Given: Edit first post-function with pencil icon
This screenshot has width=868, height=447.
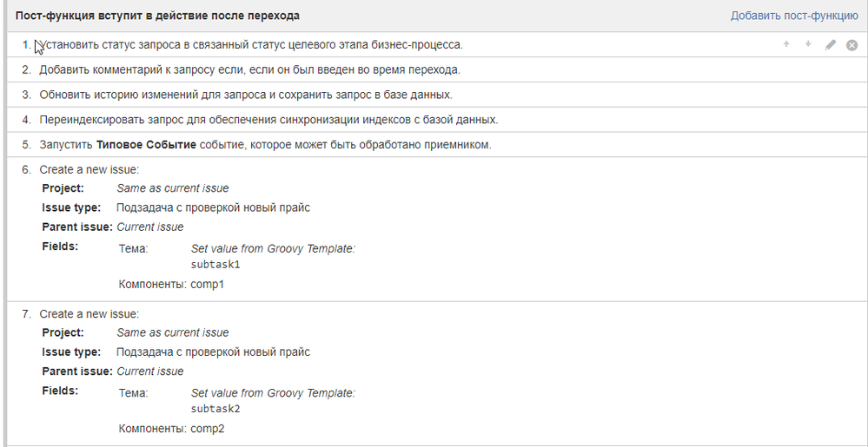Looking at the screenshot, I should (830, 45).
